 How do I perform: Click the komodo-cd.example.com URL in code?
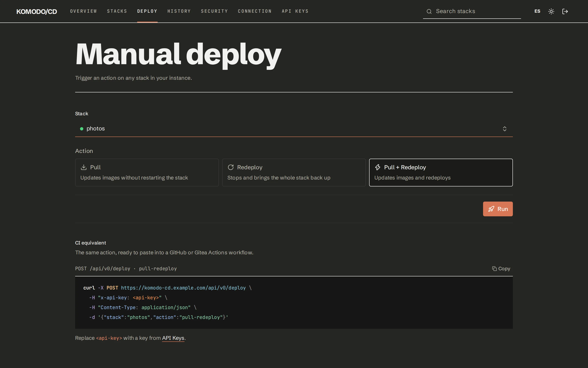coord(183,288)
